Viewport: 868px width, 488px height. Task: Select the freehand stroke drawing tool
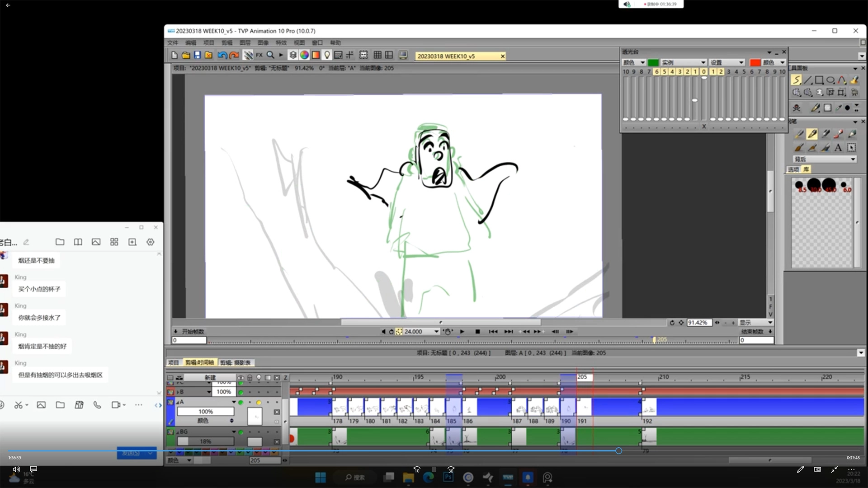(x=796, y=80)
